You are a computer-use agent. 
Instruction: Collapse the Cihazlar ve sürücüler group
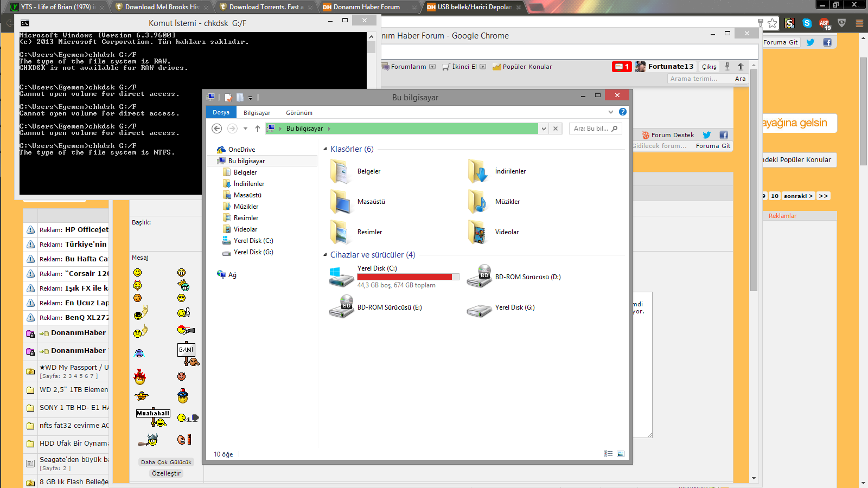(325, 255)
